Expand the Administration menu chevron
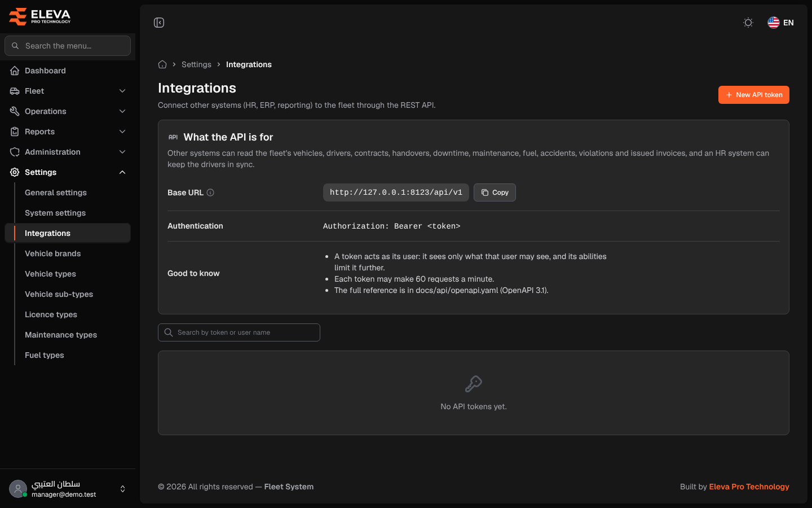 point(122,152)
